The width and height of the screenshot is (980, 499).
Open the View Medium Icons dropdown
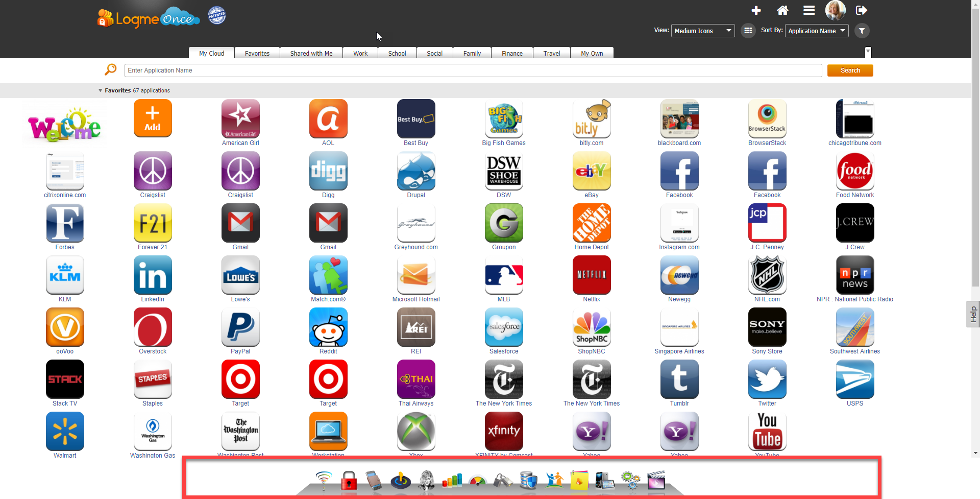tap(703, 31)
